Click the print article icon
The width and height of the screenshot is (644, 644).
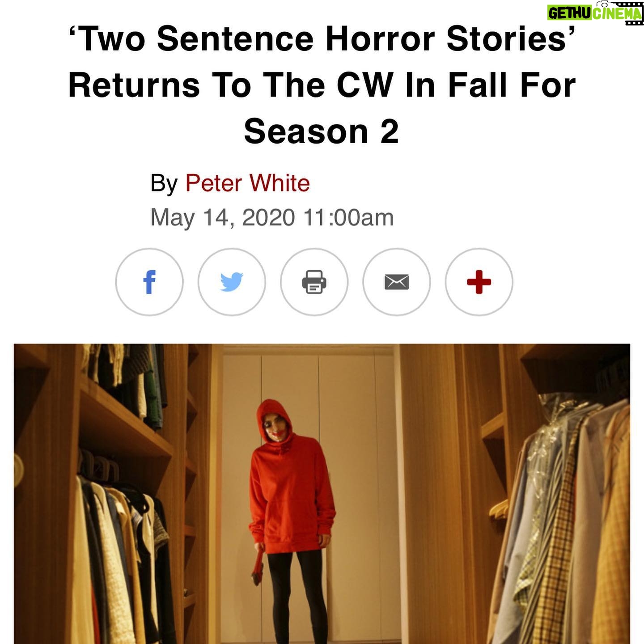pos(314,282)
